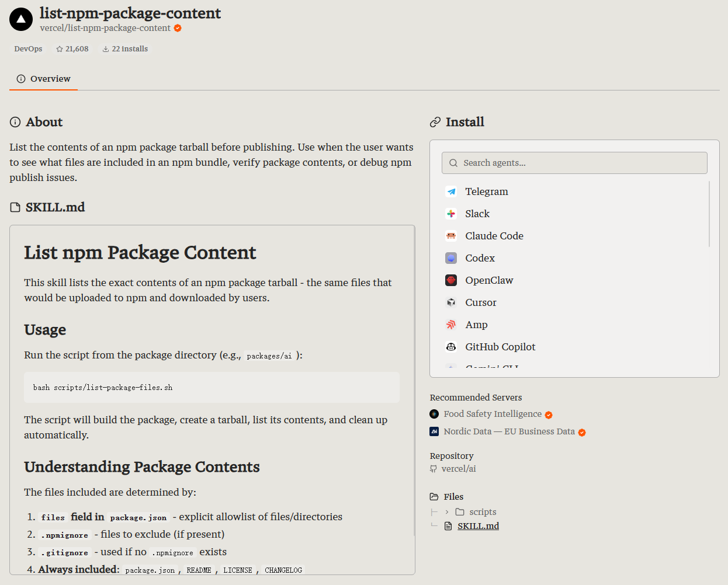Choose Slack from the agent list

477,214
